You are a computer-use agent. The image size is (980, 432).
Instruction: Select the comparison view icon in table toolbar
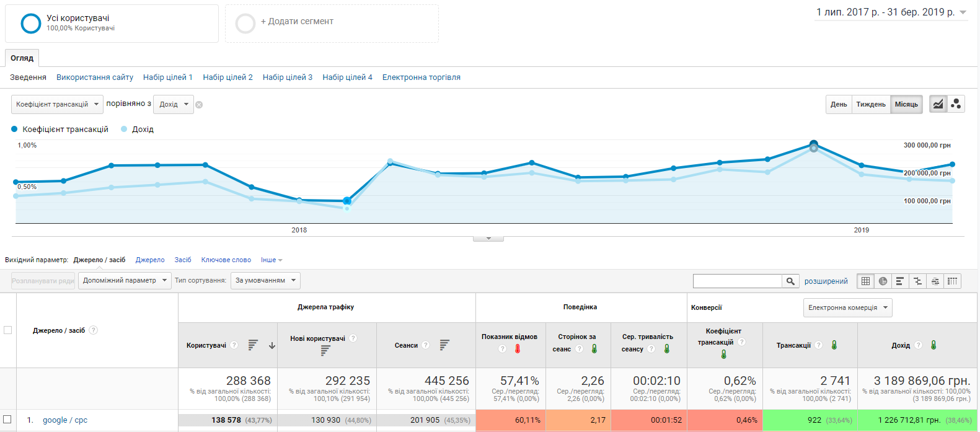917,281
